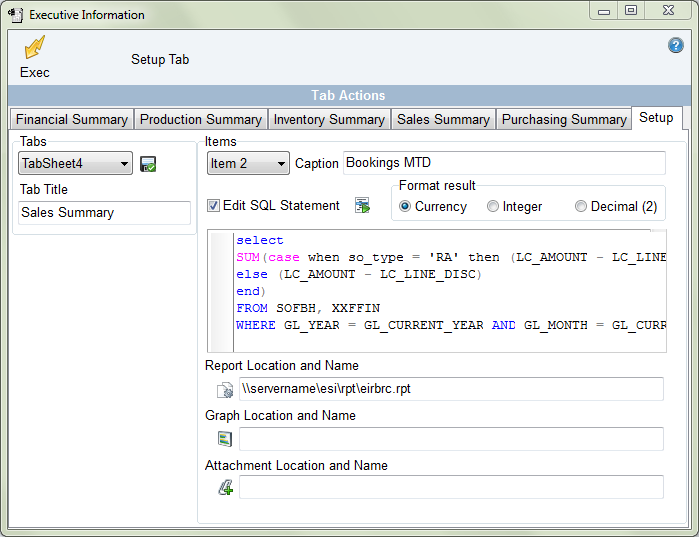
Task: Browse for report file icon
Action: click(225, 390)
